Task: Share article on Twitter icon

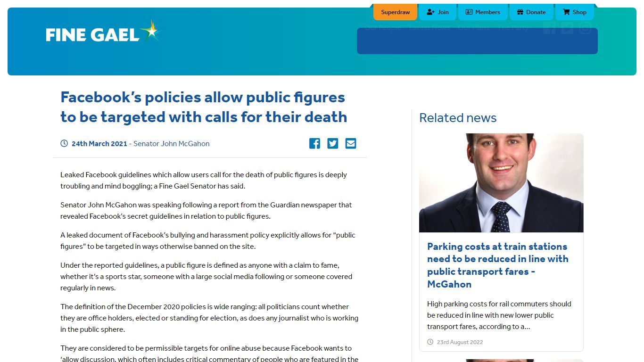Action: 333,143
